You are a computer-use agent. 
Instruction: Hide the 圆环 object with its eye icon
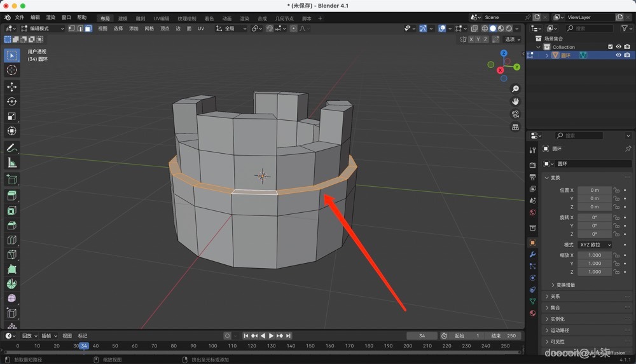click(618, 55)
